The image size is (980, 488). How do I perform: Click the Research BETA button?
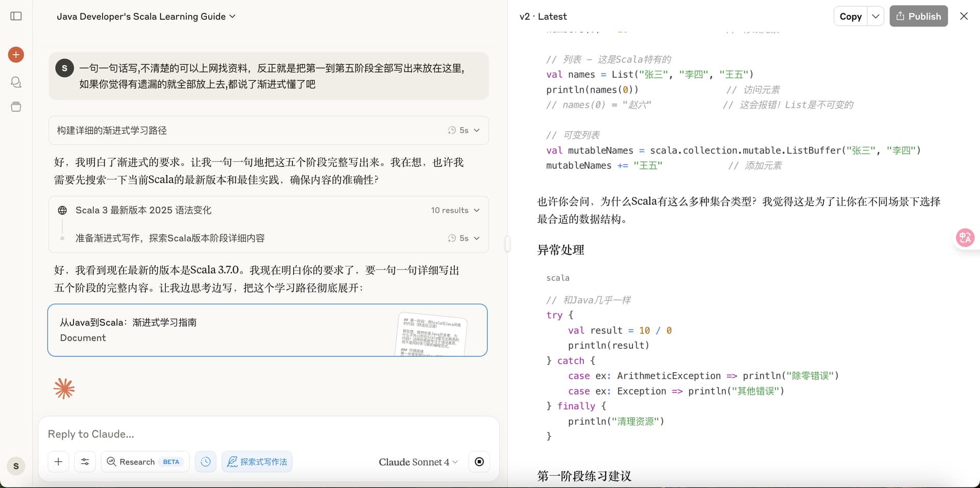(145, 461)
